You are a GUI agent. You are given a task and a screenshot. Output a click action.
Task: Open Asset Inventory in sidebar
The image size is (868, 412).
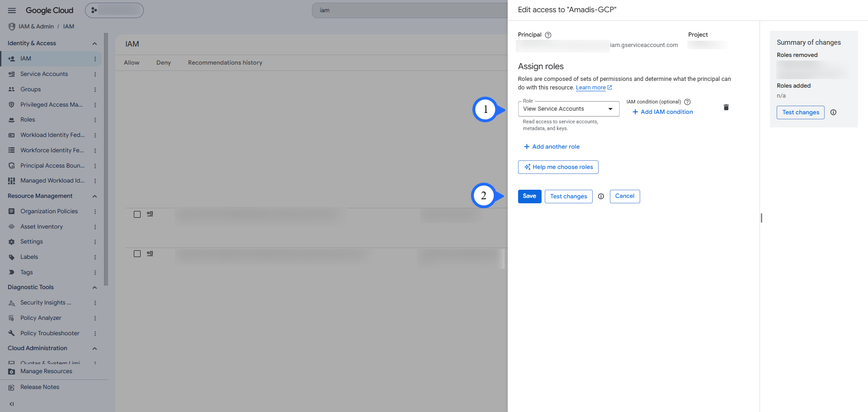coord(42,227)
